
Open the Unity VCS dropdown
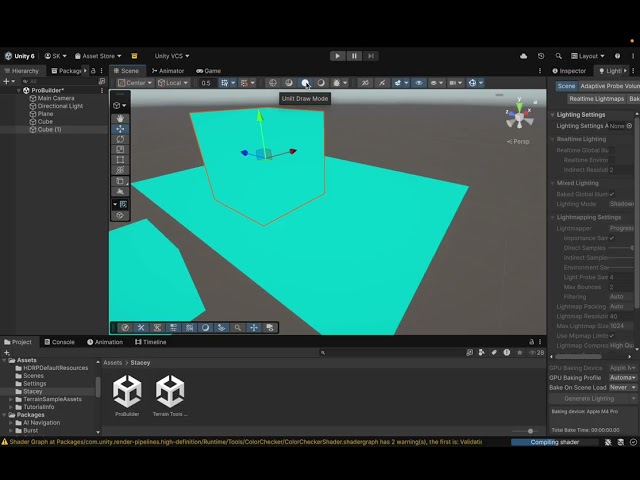172,56
